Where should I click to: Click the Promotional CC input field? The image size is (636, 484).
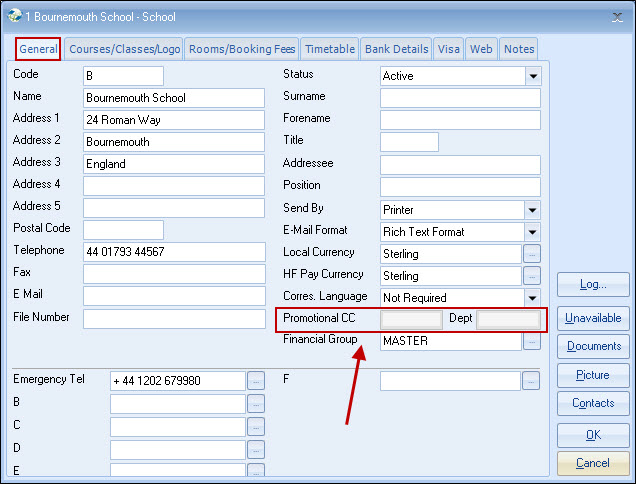(411, 320)
